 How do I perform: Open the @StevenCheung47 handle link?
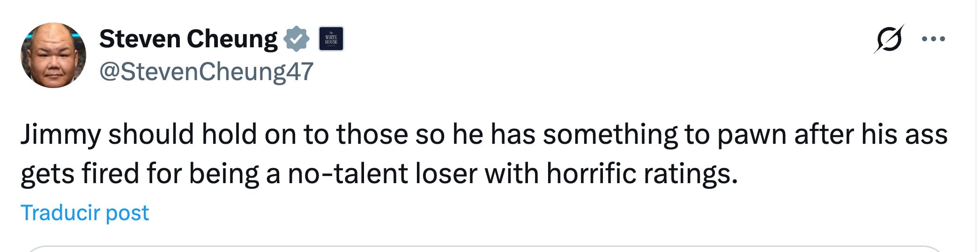click(x=206, y=72)
